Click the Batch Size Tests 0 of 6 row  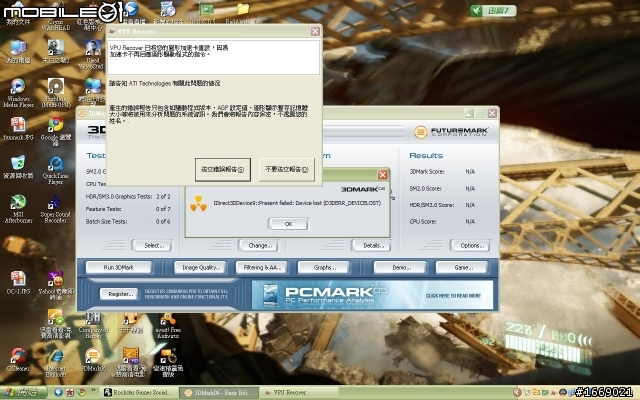[128, 222]
